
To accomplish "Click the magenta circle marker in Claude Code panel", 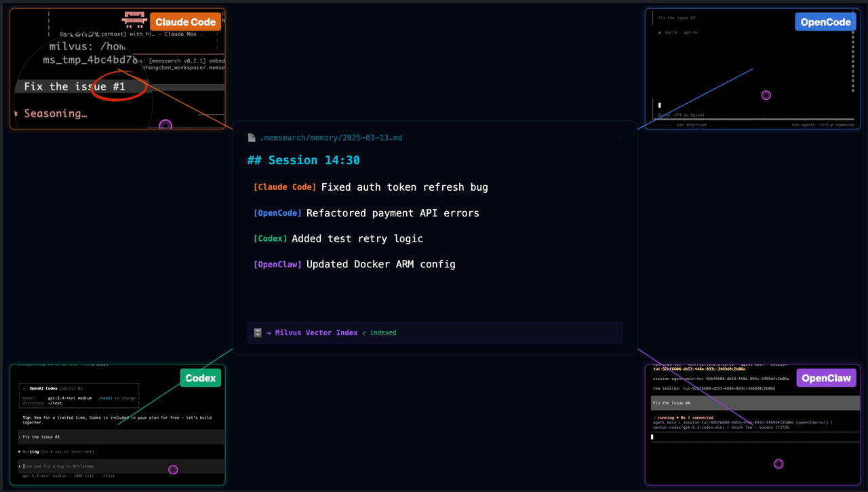I will (165, 126).
